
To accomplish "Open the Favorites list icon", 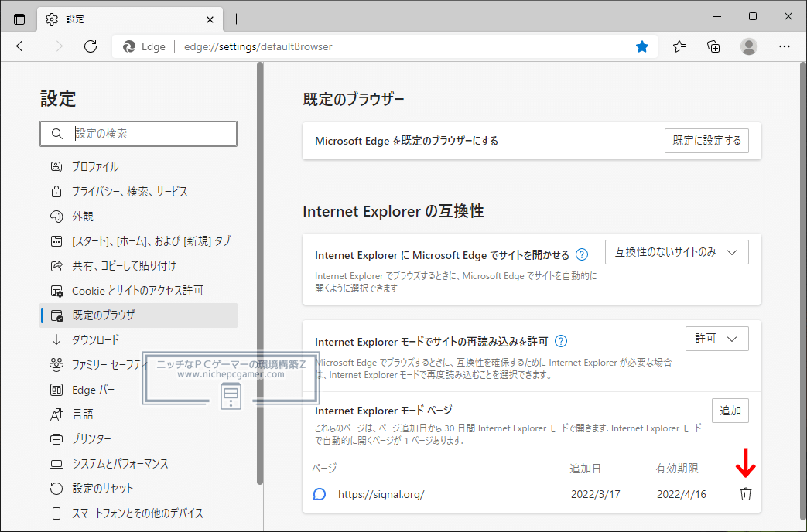I will point(679,47).
